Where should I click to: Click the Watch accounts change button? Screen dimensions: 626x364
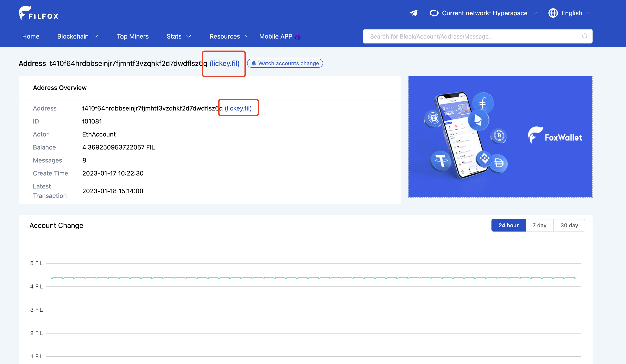(x=285, y=63)
